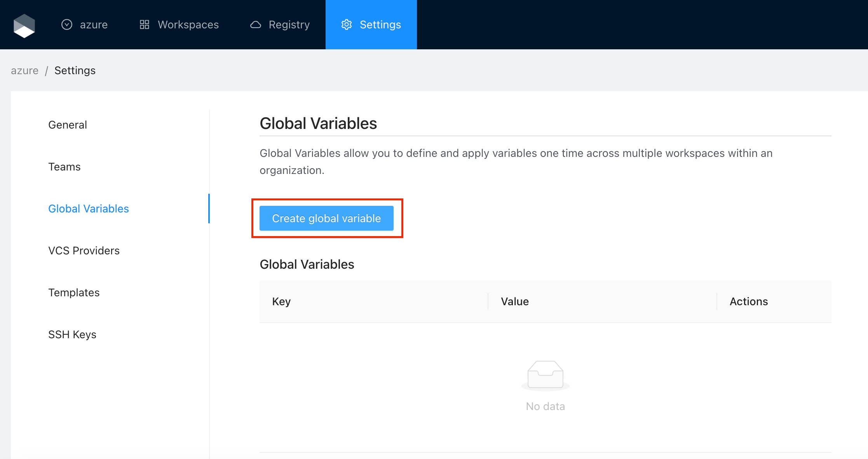Click the Workspaces grid icon
Screen dimensions: 868x459
click(145, 24)
